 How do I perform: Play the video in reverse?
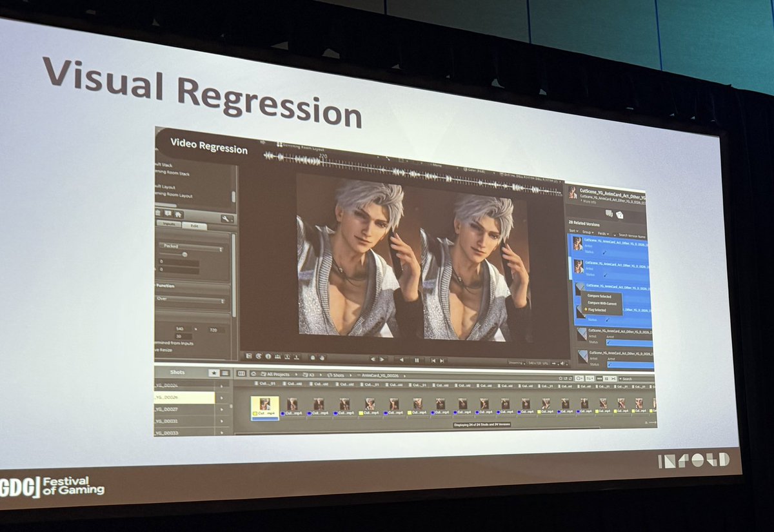pos(401,360)
